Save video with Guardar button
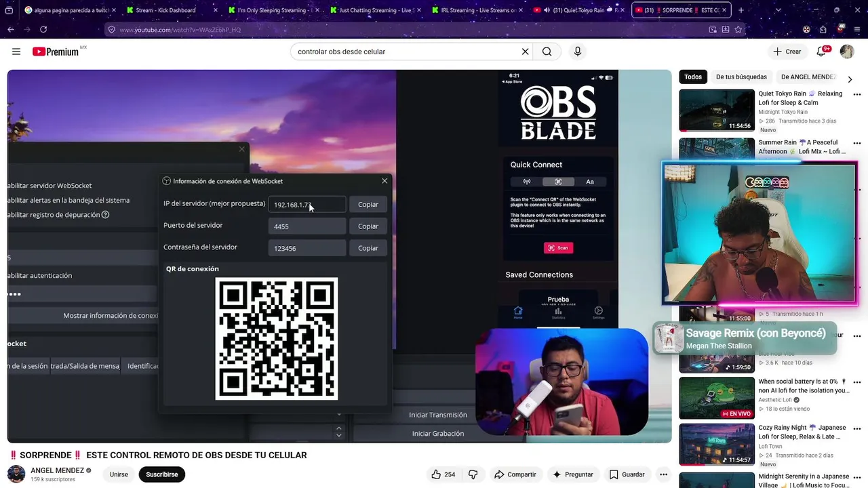The width and height of the screenshot is (868, 488). 627,474
